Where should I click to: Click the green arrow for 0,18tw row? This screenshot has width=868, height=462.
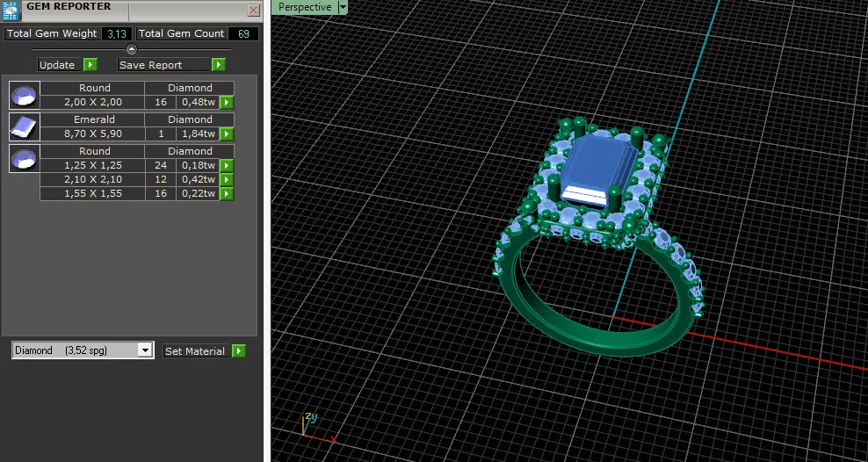click(x=227, y=165)
